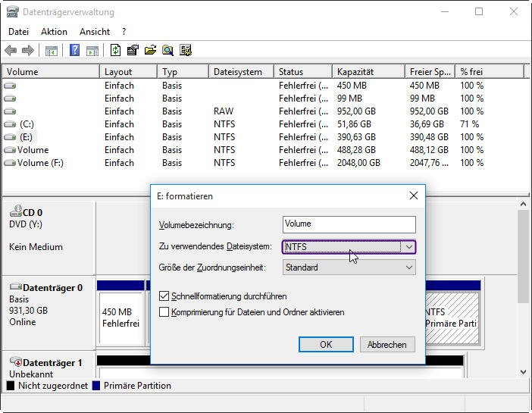Click the settings toolbar icon at far right
Image resolution: width=532 pixels, height=413 pixels.
click(186, 50)
